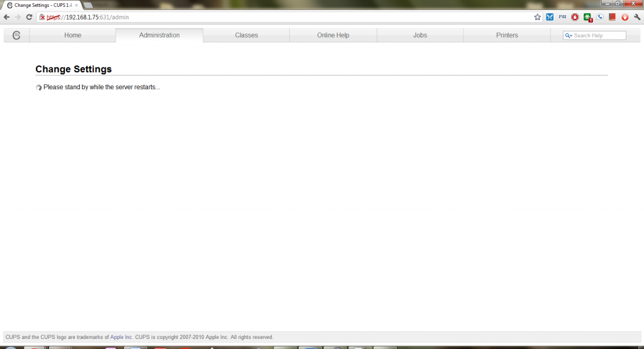
Task: Click 'Please stand by while the server restarts...'
Action: 102,87
